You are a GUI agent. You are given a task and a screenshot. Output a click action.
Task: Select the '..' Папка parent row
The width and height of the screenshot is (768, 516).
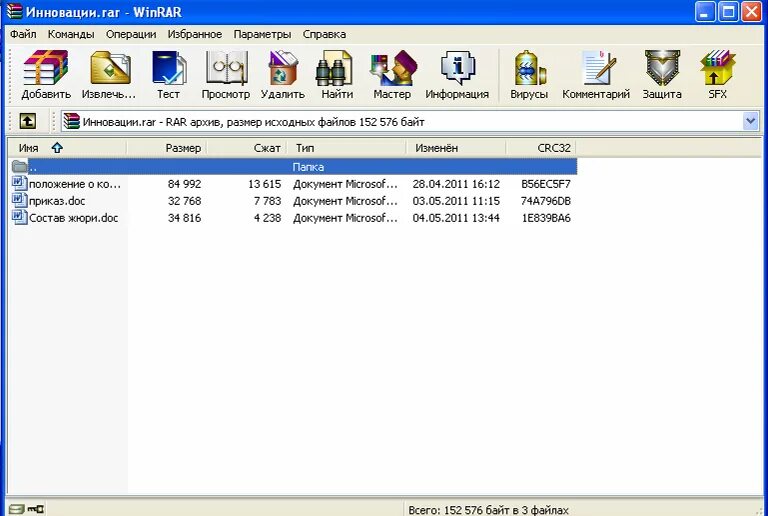(293, 166)
